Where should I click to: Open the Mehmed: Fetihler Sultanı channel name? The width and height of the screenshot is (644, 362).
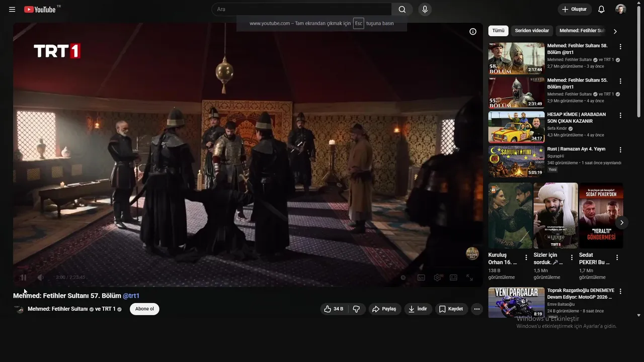point(58,309)
